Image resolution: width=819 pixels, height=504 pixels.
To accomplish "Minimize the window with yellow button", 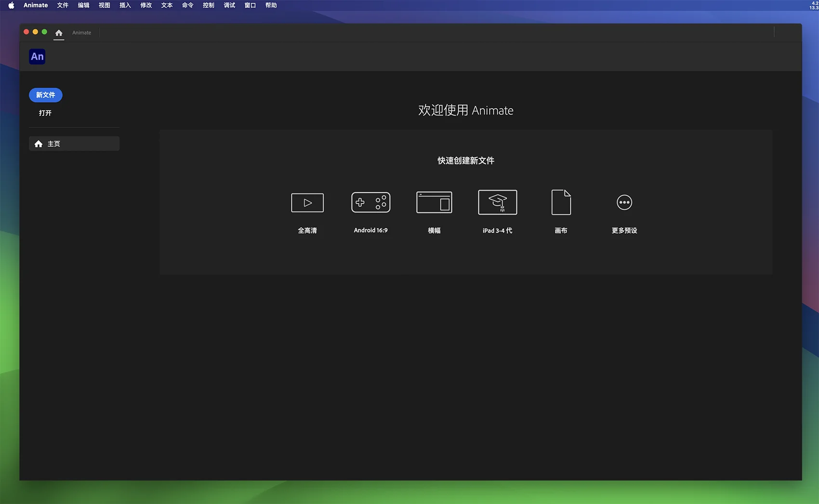I will 35,32.
